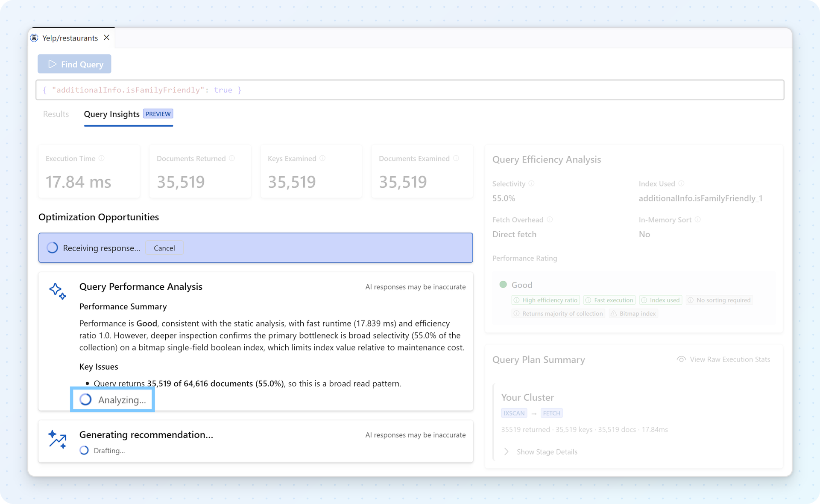This screenshot has height=504, width=820.
Task: Click the 17.84 ms execution time value
Action: coord(78,182)
